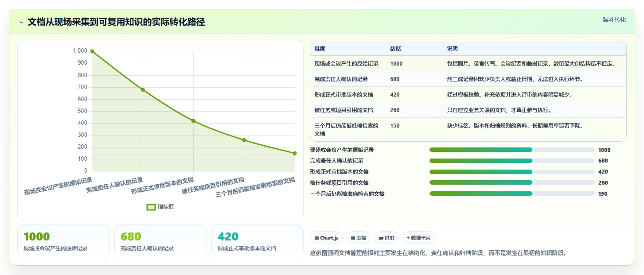Image resolution: width=644 pixels, height=275 pixels.
Task: Click progress value 1000 beside the bar
Action: click(604, 150)
